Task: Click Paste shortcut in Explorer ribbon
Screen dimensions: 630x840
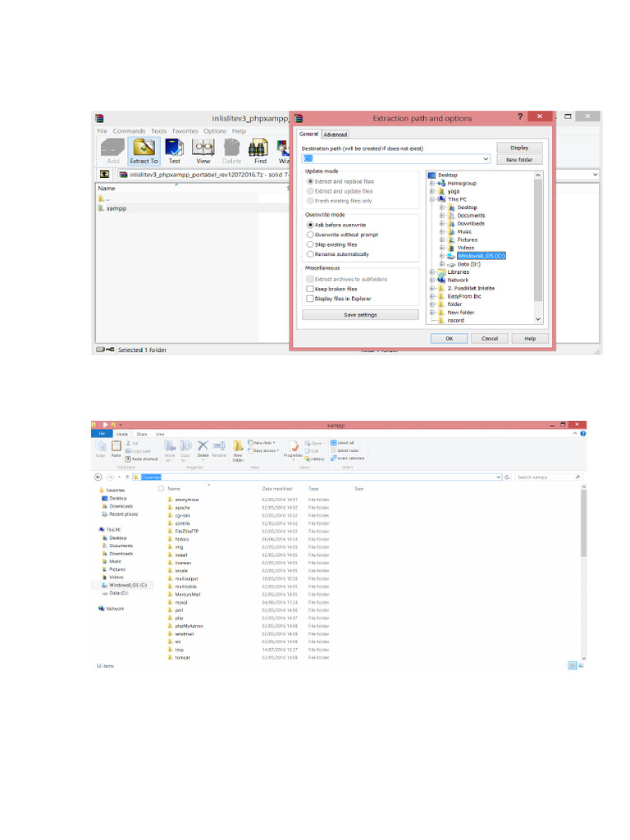Action: click(141, 459)
